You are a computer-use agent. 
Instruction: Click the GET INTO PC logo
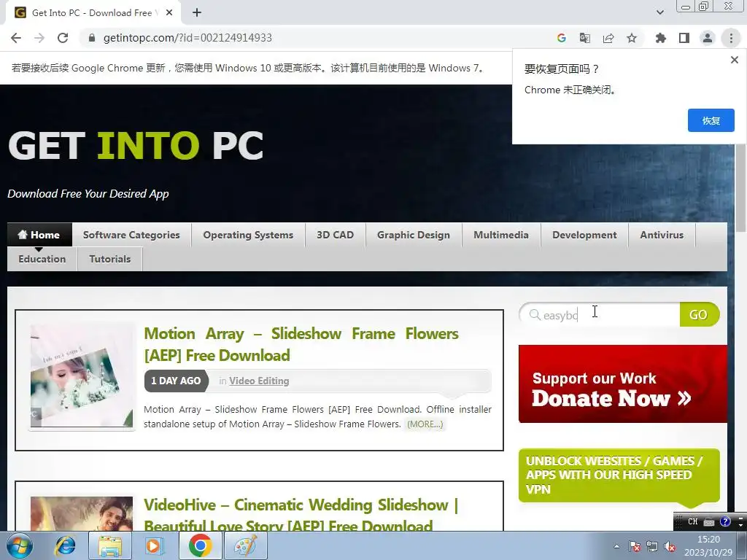136,146
